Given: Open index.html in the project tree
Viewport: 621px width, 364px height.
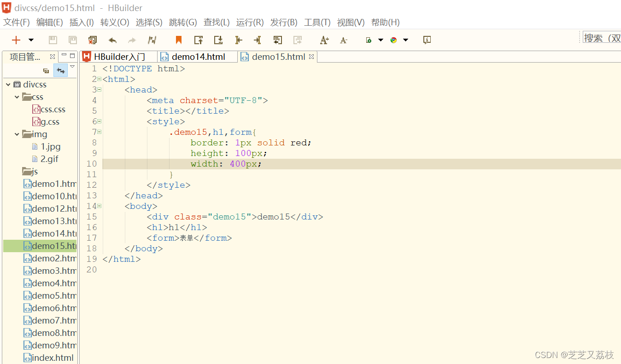Looking at the screenshot, I should [x=49, y=358].
